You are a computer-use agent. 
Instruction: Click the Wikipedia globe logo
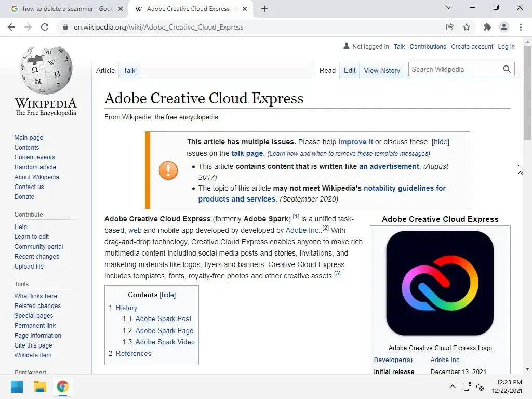pyautogui.click(x=46, y=70)
